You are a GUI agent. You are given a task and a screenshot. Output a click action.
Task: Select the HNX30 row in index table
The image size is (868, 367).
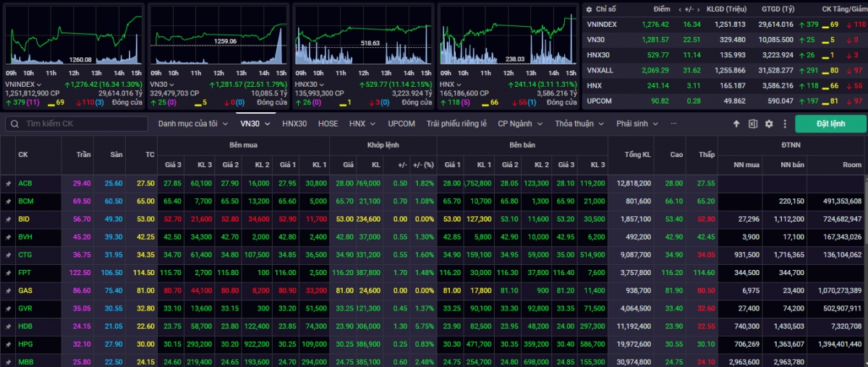pos(725,55)
